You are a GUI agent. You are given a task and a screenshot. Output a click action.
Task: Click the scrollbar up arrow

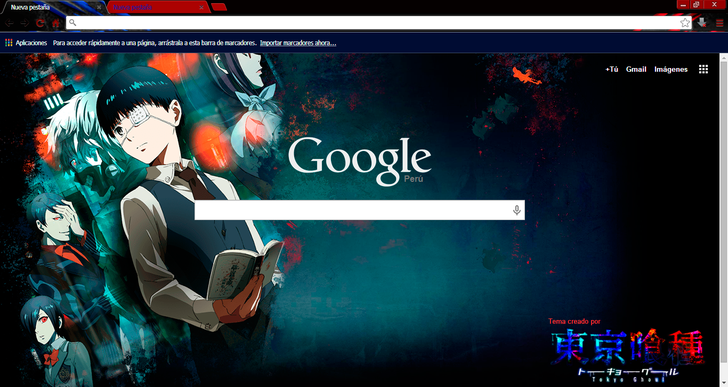tap(724, 57)
